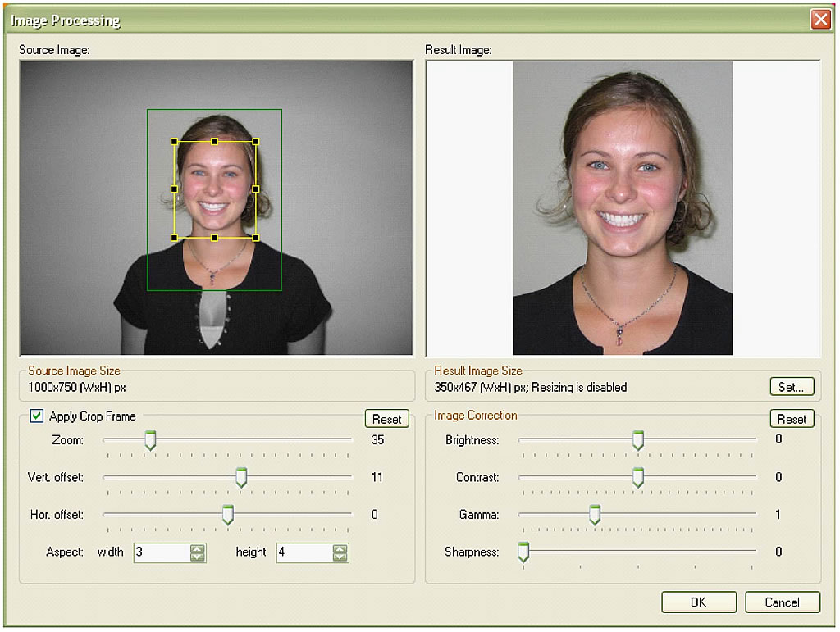The height and width of the screenshot is (632, 840).
Task: Increase the Aspect width with up arrow
Action: (198, 548)
